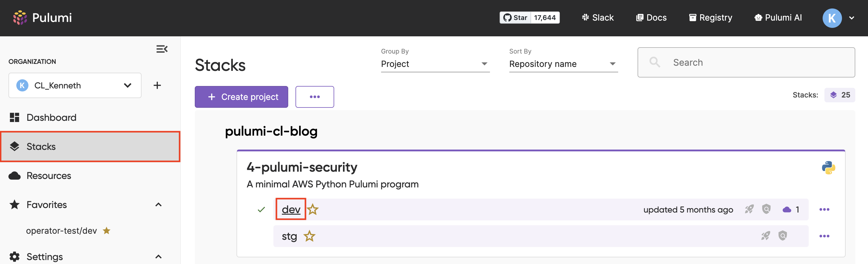Click the Stacks layers icon in sidebar
The height and width of the screenshot is (264, 868).
click(15, 146)
